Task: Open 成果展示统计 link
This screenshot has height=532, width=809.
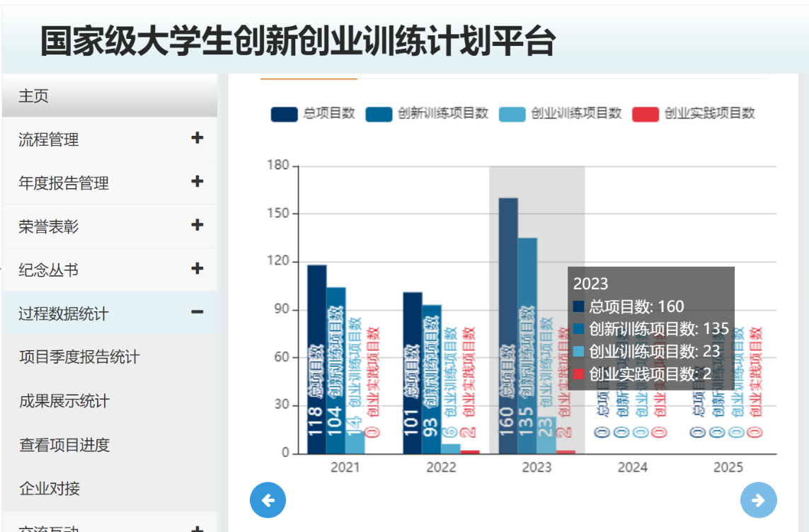Action: click(x=64, y=401)
